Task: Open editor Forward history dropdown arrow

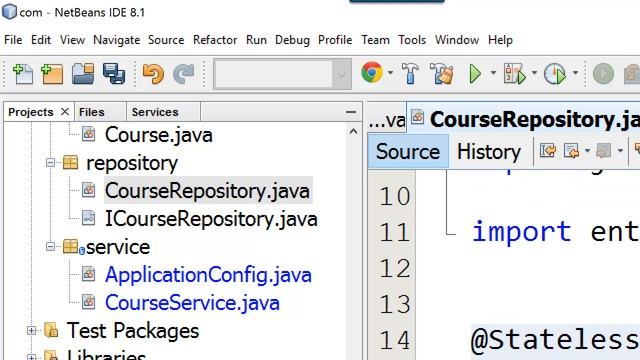Action: [620, 151]
